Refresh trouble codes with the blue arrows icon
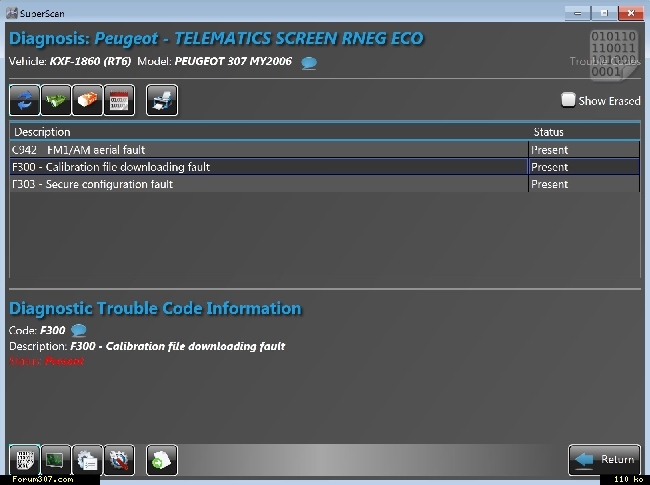Viewport: 650px width, 485px height. pyautogui.click(x=25, y=100)
